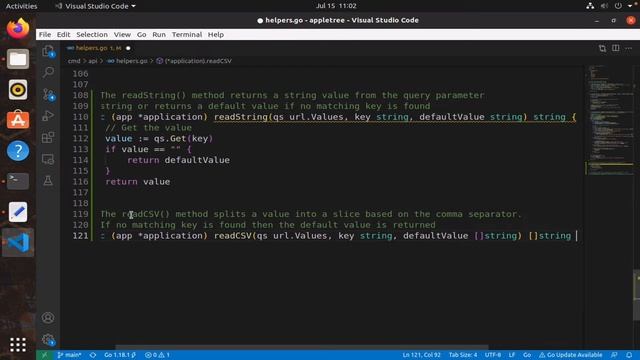Click the api breadcrumb segment

click(93, 61)
